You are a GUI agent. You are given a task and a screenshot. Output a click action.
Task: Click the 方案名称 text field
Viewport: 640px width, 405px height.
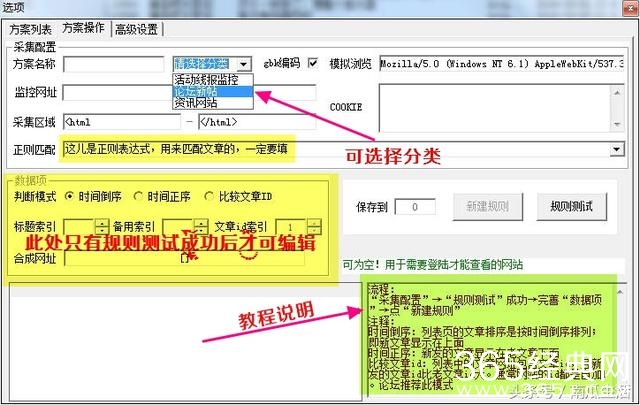(114, 64)
